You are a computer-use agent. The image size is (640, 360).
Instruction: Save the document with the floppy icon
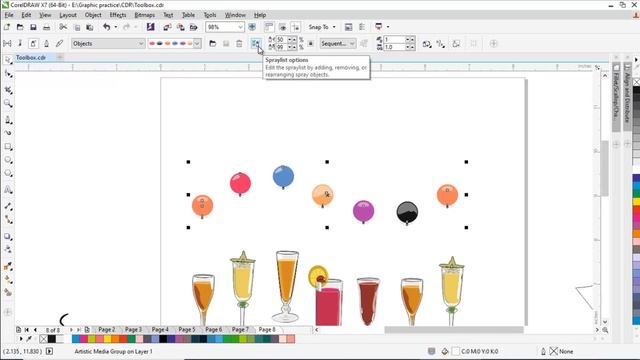pyautogui.click(x=33, y=27)
